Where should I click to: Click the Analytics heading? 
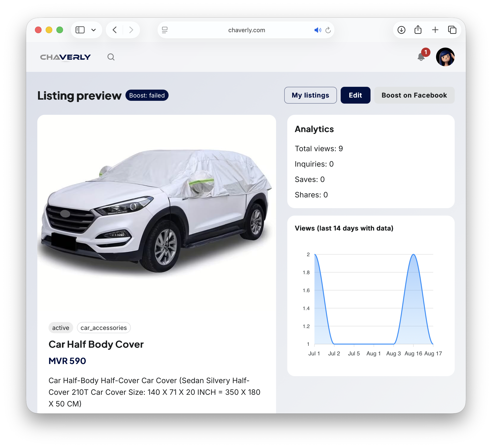point(314,129)
